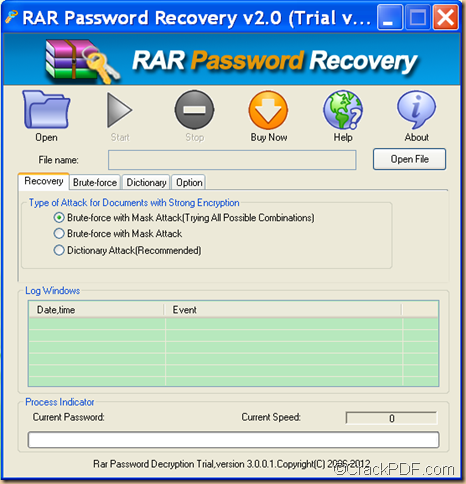This screenshot has height=484, width=466.
Task: Open the Dictionary tab
Action: tap(146, 183)
